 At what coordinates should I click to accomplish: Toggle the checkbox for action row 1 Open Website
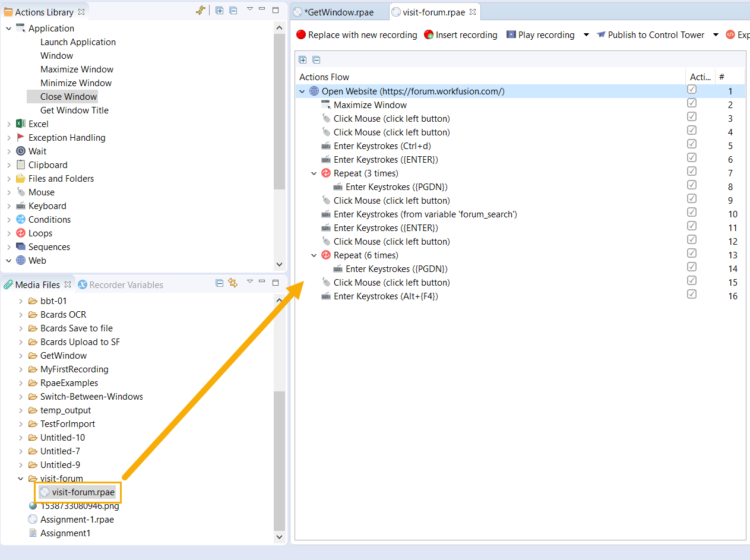point(692,89)
